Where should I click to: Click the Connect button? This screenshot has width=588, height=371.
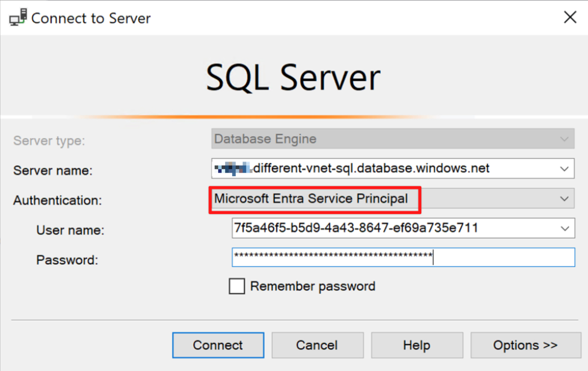coord(218,345)
